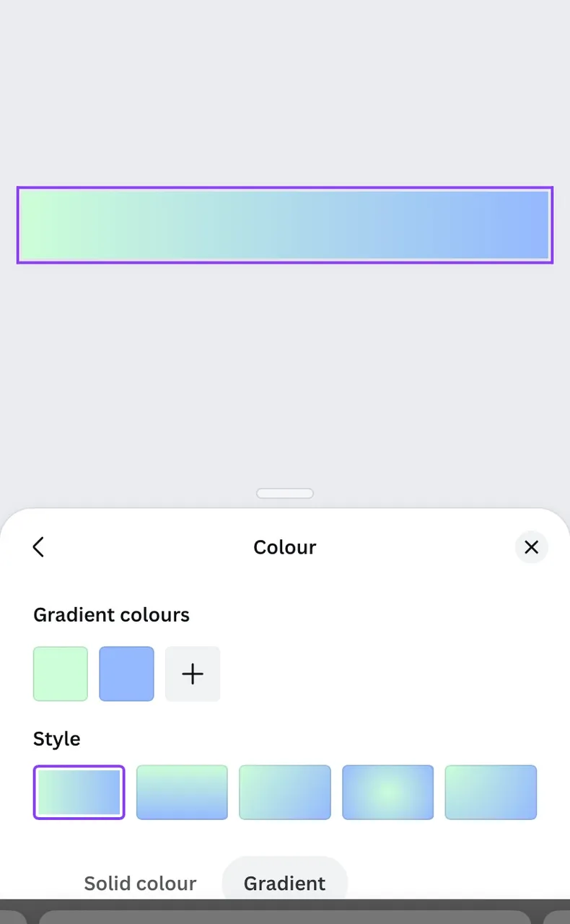The height and width of the screenshot is (924, 570).
Task: Tap the partially visible bottom-left rounded button
Action: point(13,917)
